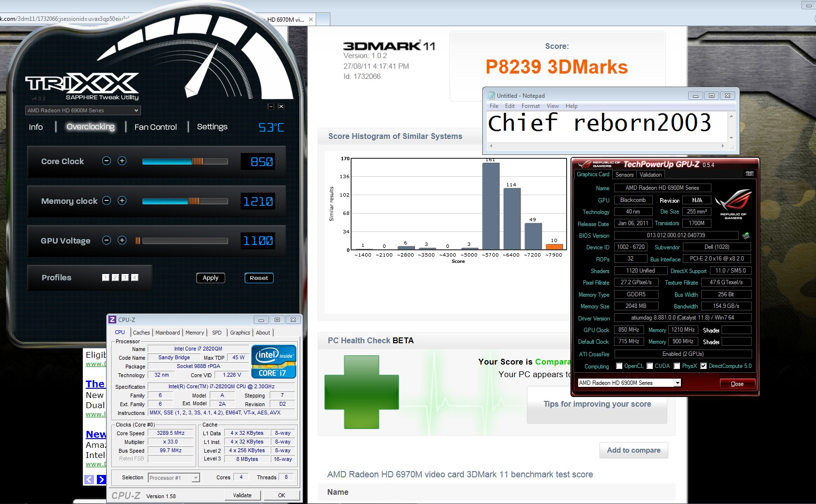Select Trixx profile slot 2
816x504 pixels.
(x=115, y=277)
